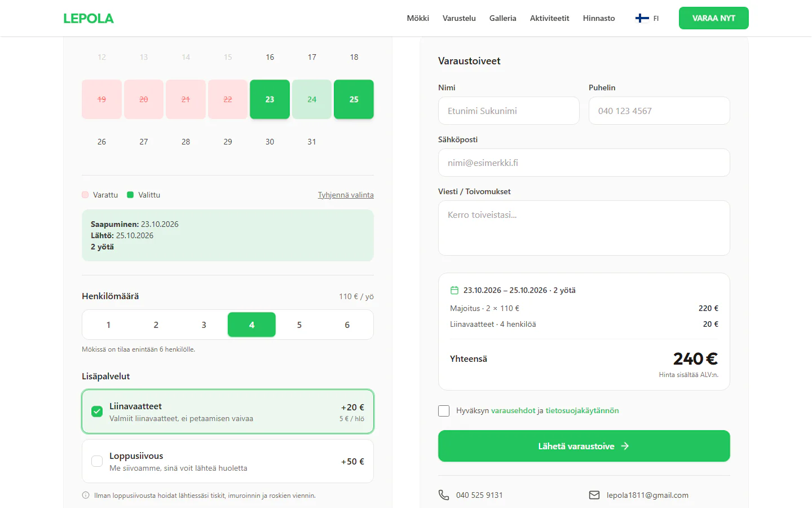Click the Viesti / Toivomukset text area

[x=584, y=228]
